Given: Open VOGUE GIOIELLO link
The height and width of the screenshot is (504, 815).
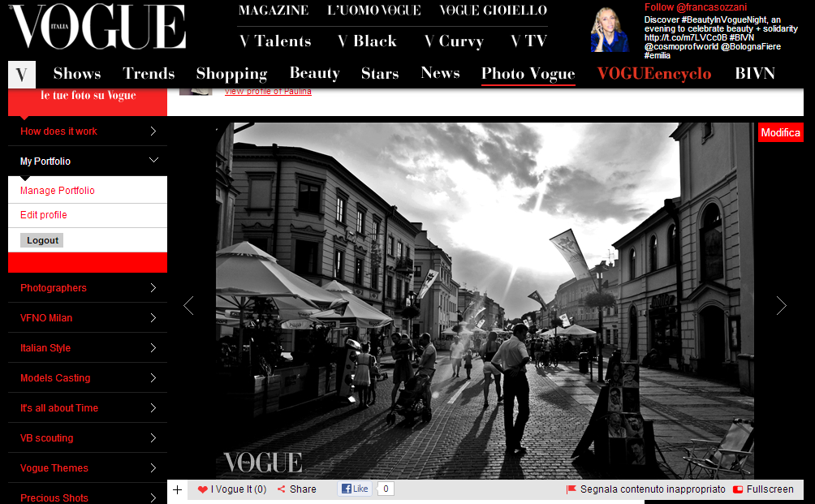Looking at the screenshot, I should pos(494,11).
